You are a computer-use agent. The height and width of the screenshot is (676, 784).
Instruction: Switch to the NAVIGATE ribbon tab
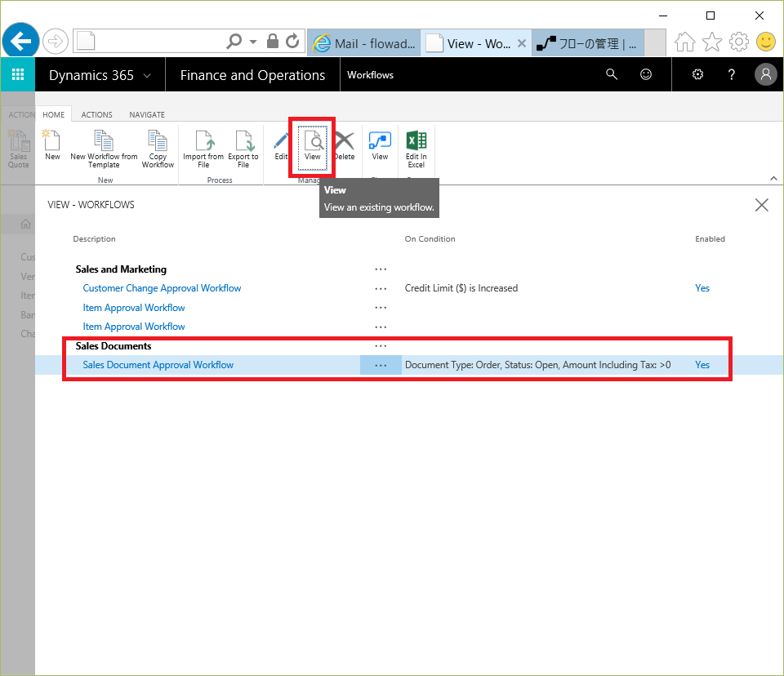click(x=147, y=114)
